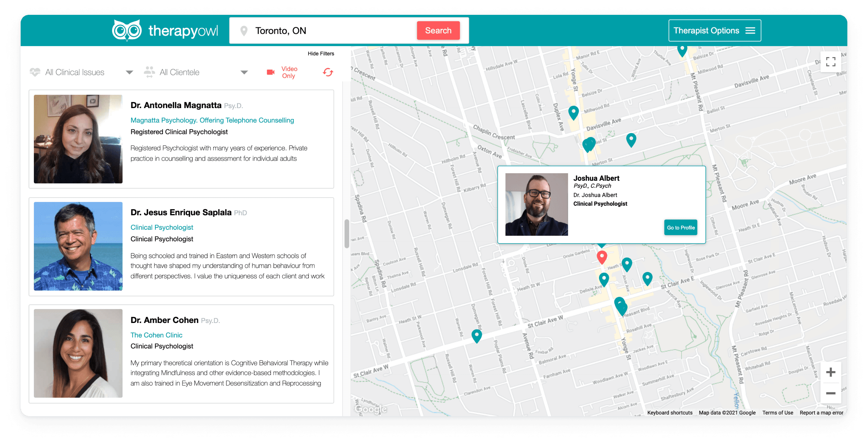Click the map pin on St Clair Ave W
This screenshot has width=868, height=443.
476,335
